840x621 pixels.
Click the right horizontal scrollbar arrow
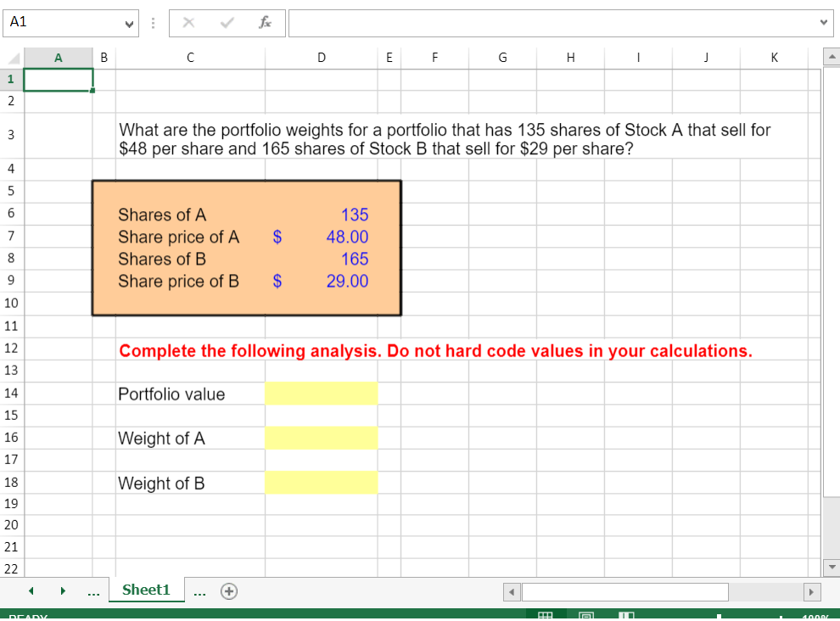tap(811, 591)
